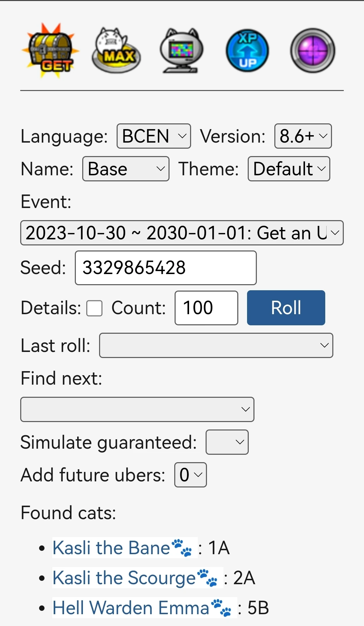This screenshot has width=364, height=626.
Task: Open the XP UP icon
Action: (247, 51)
